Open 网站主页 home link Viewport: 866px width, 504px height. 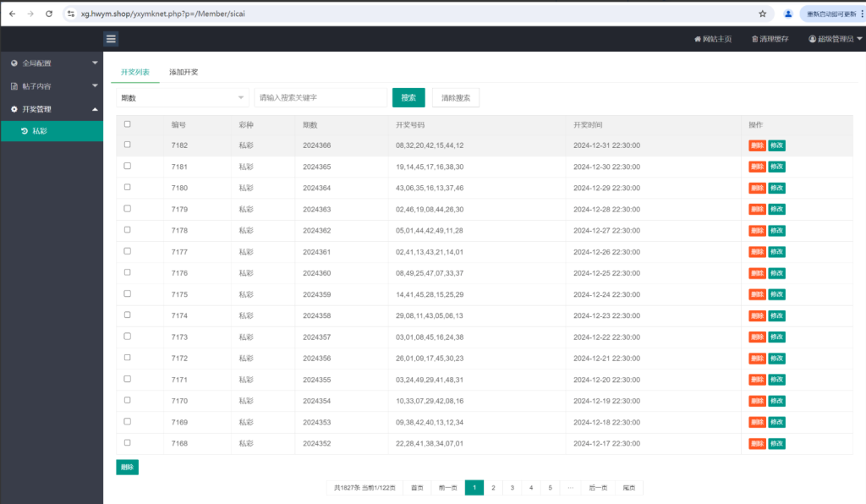[x=713, y=39]
